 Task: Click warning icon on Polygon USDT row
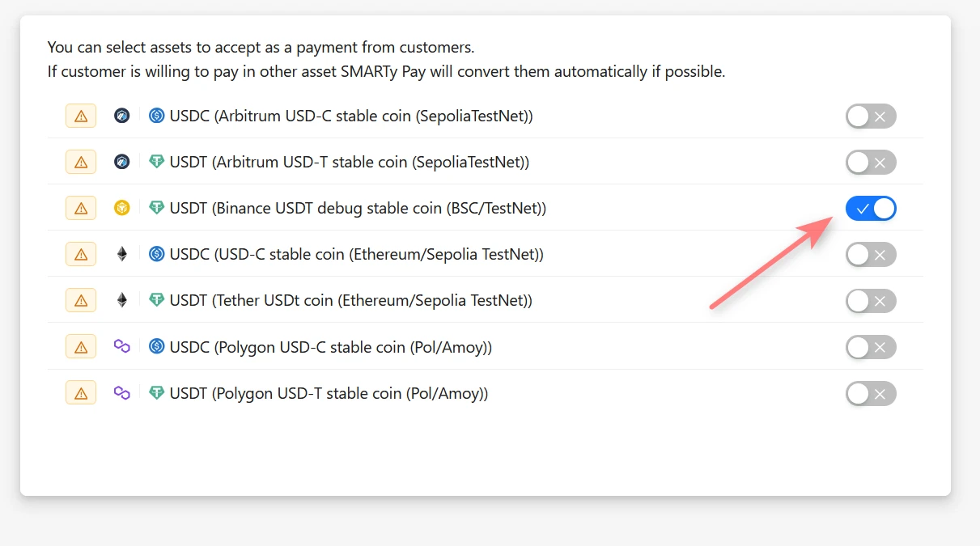(81, 393)
